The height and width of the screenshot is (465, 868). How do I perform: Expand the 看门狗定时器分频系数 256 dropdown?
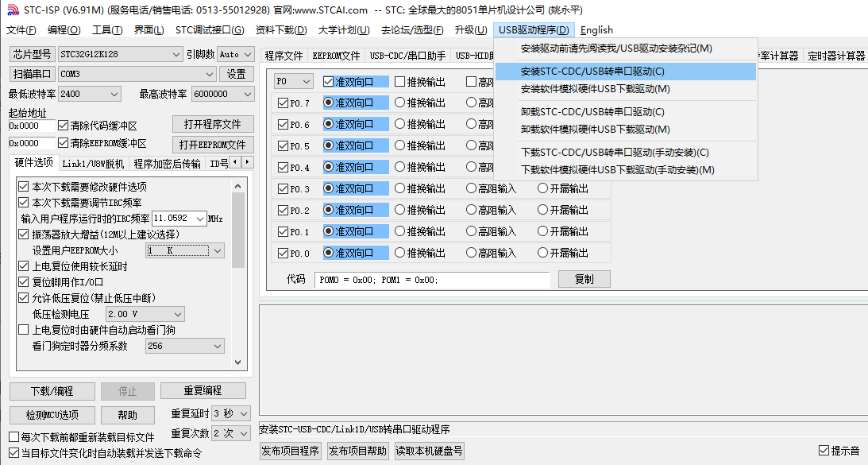(x=218, y=346)
